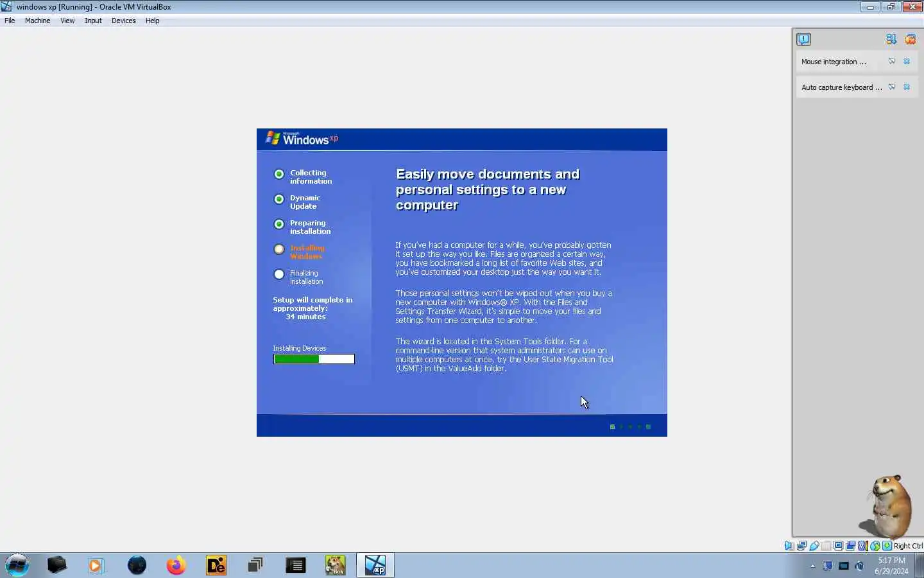Click the audio indicator in VM status bar
The width and height of the screenshot is (924, 578).
click(789, 546)
